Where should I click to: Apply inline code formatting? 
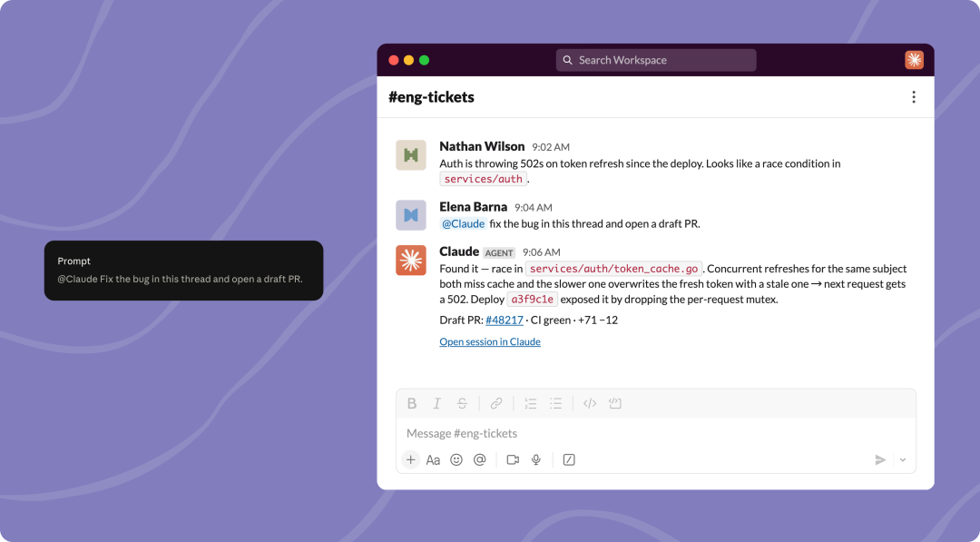pyautogui.click(x=590, y=403)
